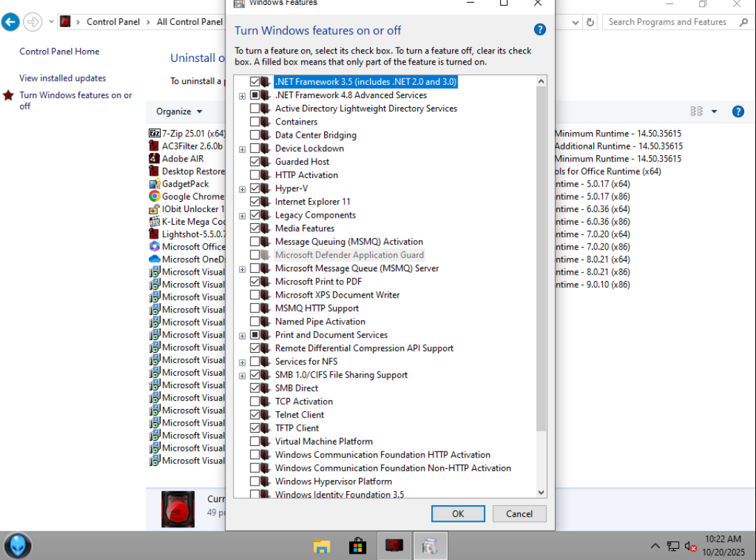The height and width of the screenshot is (560, 756).
Task: Open the address bar history dropdown
Action: [575, 22]
